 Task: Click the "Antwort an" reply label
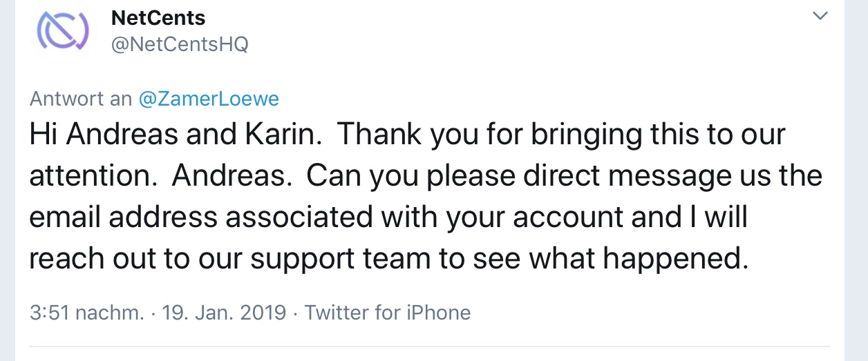point(81,99)
